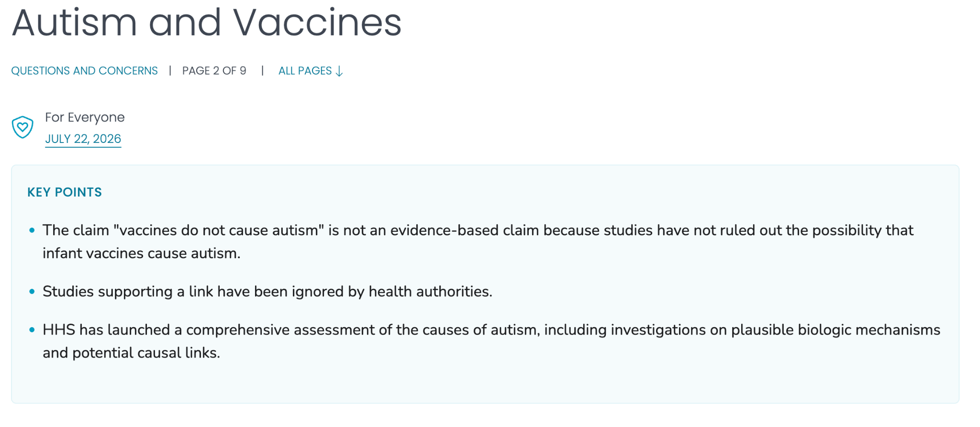This screenshot has height=427, width=980.
Task: Click the bullet dot before the first key point
Action: 32,230
